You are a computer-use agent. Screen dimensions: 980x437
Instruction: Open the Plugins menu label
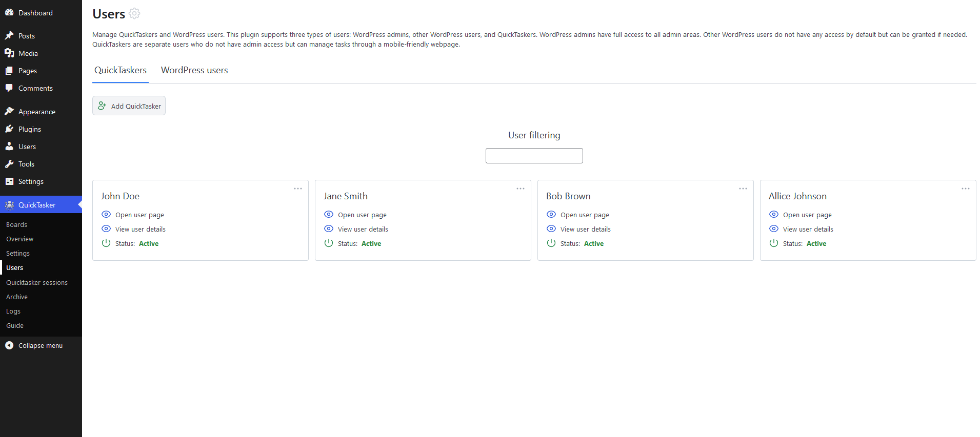click(x=30, y=129)
